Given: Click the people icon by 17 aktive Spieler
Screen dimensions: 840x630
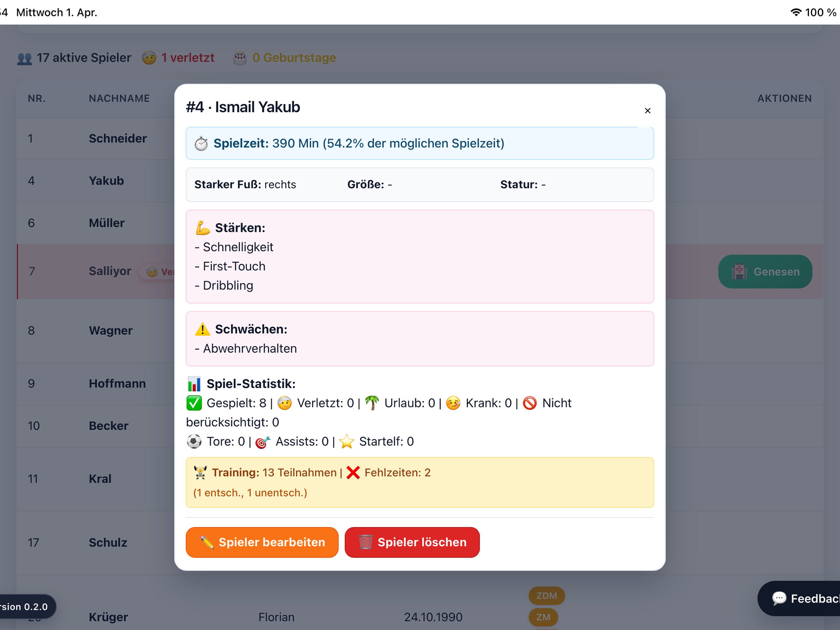Looking at the screenshot, I should [x=25, y=58].
